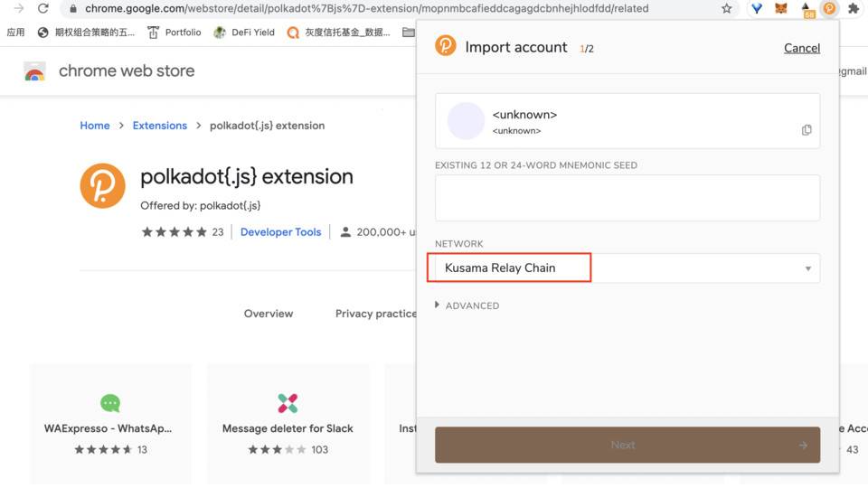This screenshot has width=868, height=488.
Task: Open the MetaMask fox extension icon
Action: pyautogui.click(x=780, y=8)
